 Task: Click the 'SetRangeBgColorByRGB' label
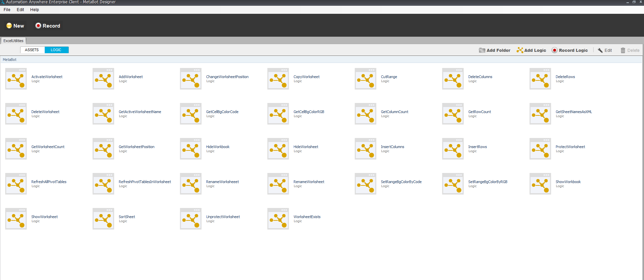pos(488,182)
